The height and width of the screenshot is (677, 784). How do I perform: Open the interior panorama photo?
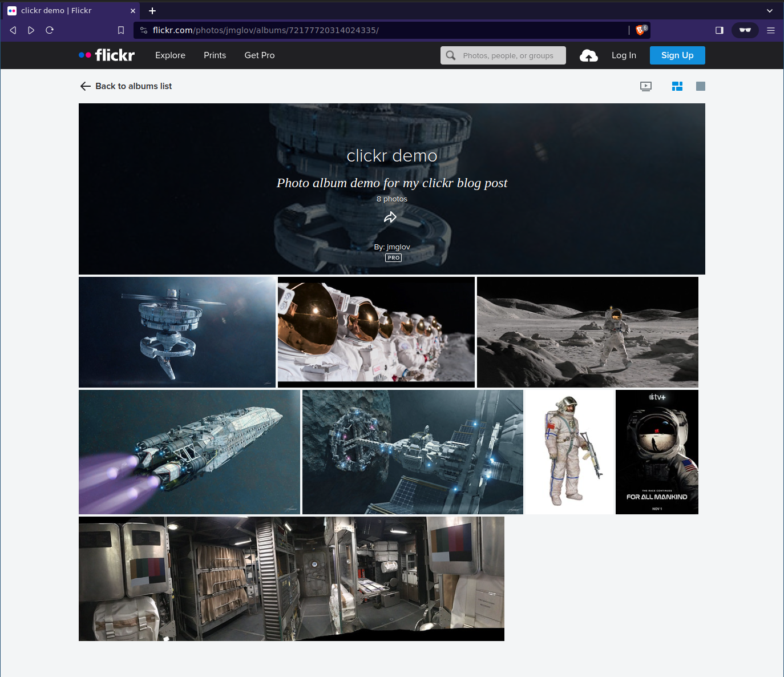(292, 579)
